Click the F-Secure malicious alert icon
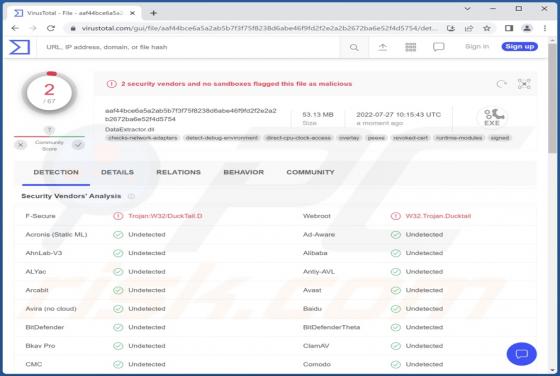560x376 pixels. (x=118, y=216)
